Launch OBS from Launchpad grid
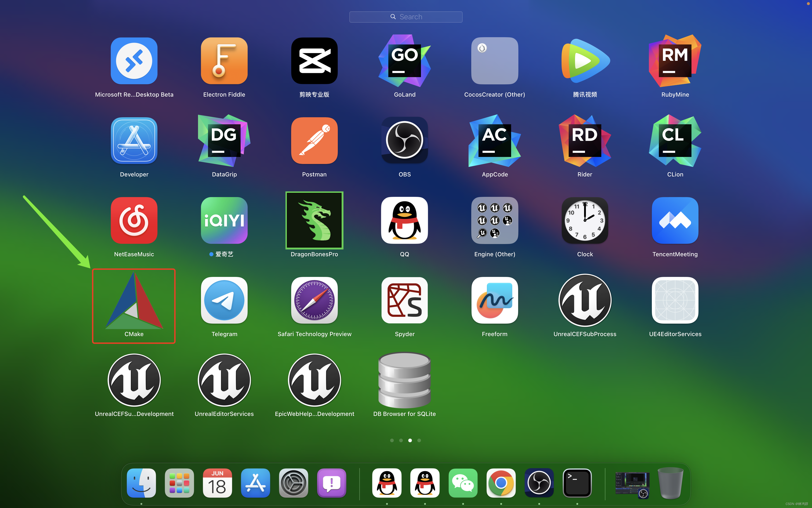Image resolution: width=812 pixels, height=508 pixels. point(405,140)
